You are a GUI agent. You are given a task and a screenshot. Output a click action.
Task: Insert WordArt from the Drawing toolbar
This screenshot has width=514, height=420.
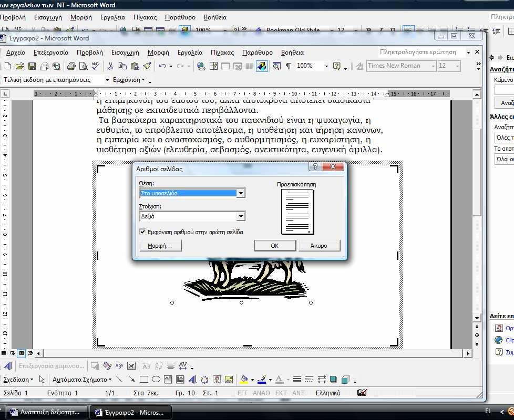click(x=192, y=380)
